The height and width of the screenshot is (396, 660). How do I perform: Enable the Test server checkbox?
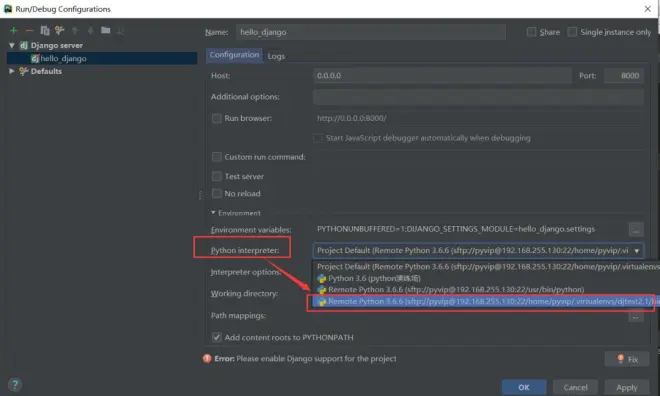[217, 176]
